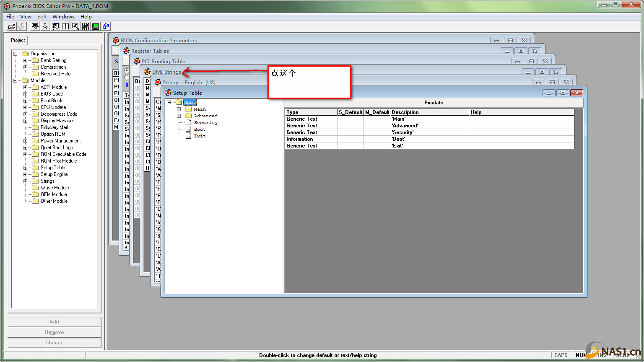Select the 'Security' description cell
The height and width of the screenshot is (362, 644).
pyautogui.click(x=429, y=132)
